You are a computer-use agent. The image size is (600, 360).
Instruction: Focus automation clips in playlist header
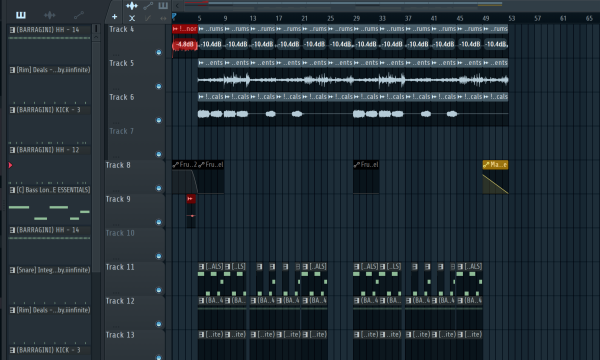pyautogui.click(x=148, y=6)
